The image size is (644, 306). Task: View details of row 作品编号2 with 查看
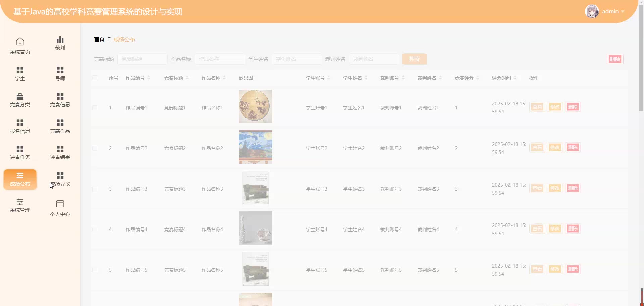point(537,148)
